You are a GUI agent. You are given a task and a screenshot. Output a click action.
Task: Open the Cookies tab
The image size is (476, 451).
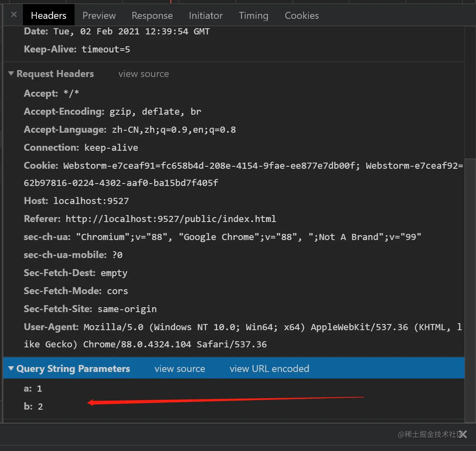[x=302, y=16]
